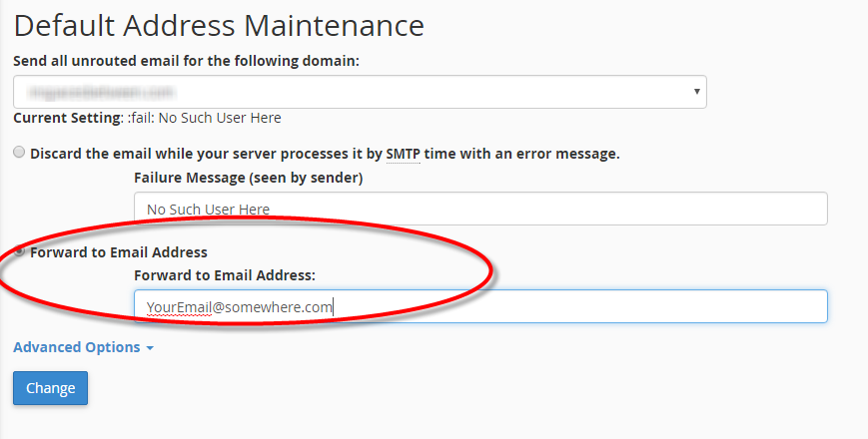Click the Current Setting status text

coord(147,118)
